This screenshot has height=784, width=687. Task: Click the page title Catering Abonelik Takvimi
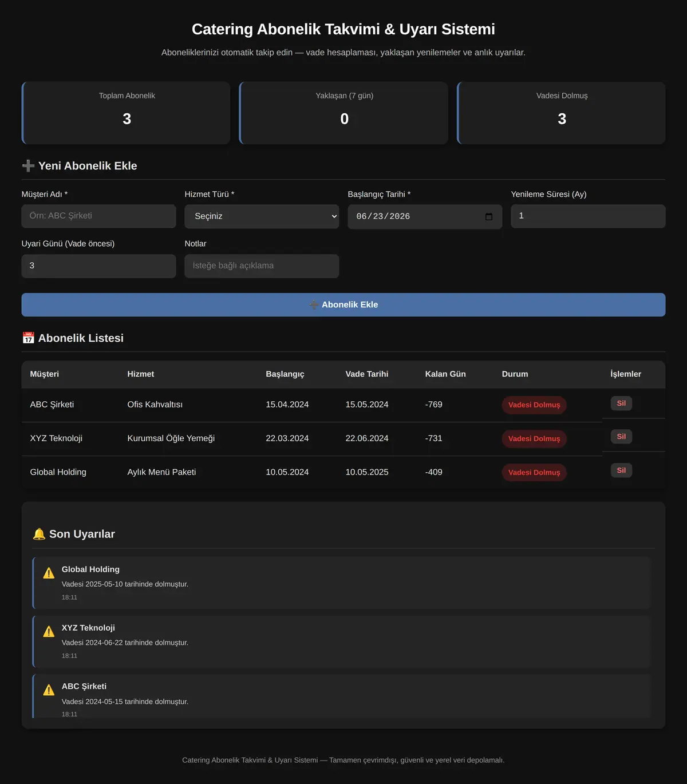click(343, 29)
